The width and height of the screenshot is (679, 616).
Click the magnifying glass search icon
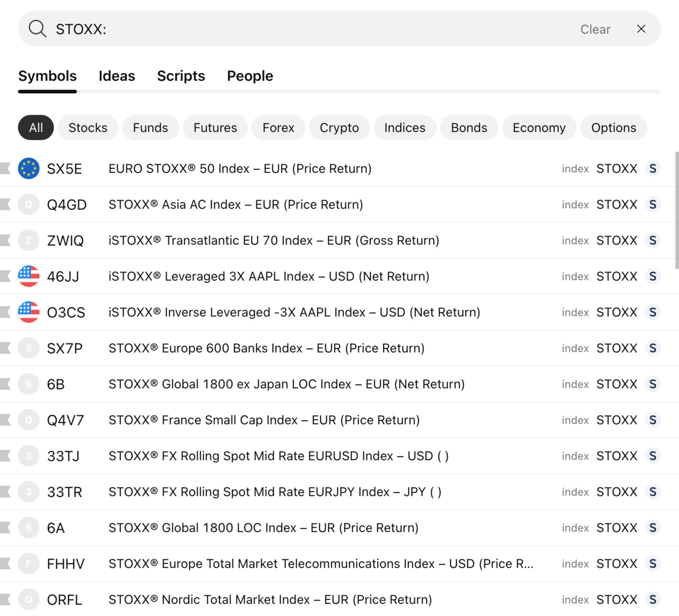[37, 29]
